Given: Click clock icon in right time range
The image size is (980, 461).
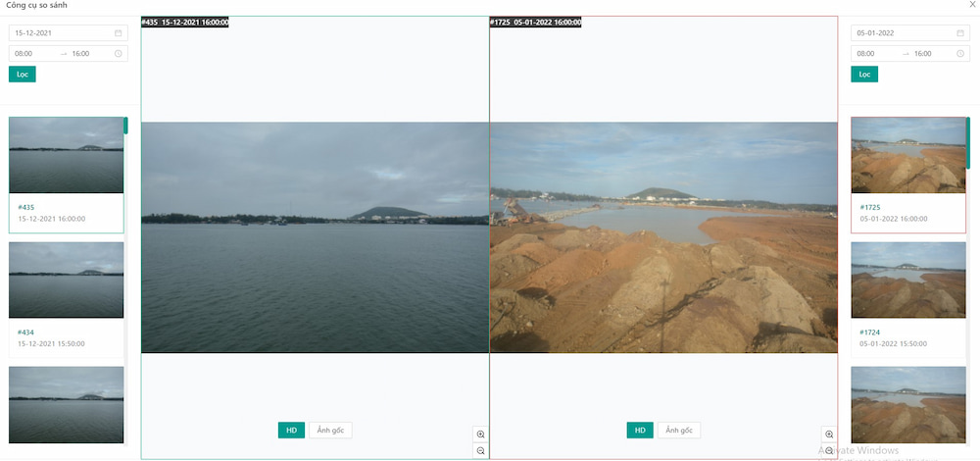Looking at the screenshot, I should tap(960, 54).
